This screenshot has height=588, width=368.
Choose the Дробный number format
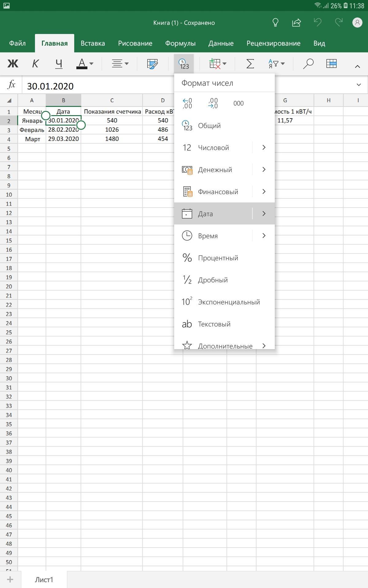tap(224, 280)
